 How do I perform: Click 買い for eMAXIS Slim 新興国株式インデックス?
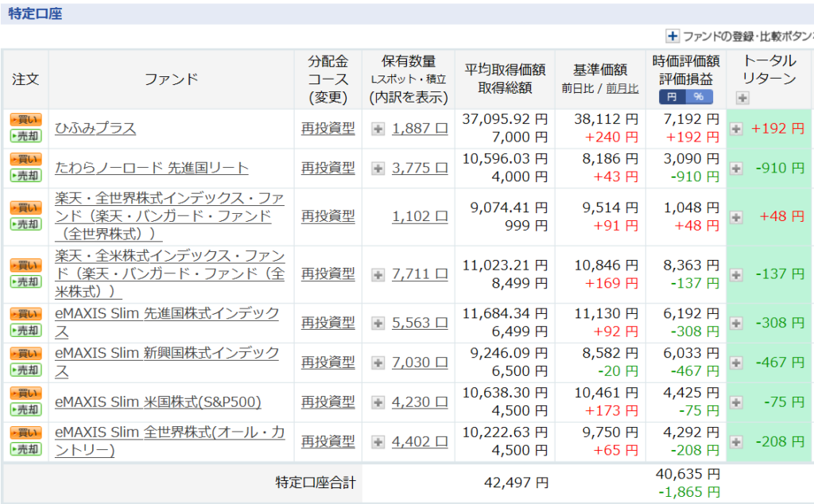click(25, 354)
